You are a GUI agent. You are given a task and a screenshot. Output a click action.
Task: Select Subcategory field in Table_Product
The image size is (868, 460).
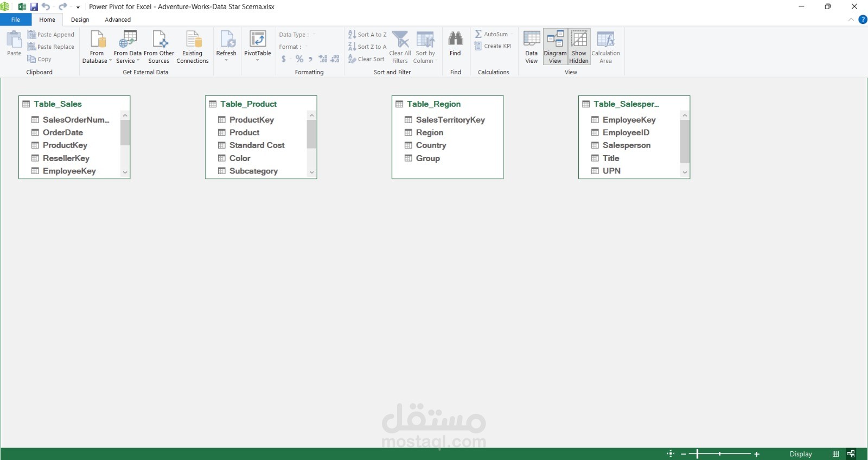click(x=253, y=171)
